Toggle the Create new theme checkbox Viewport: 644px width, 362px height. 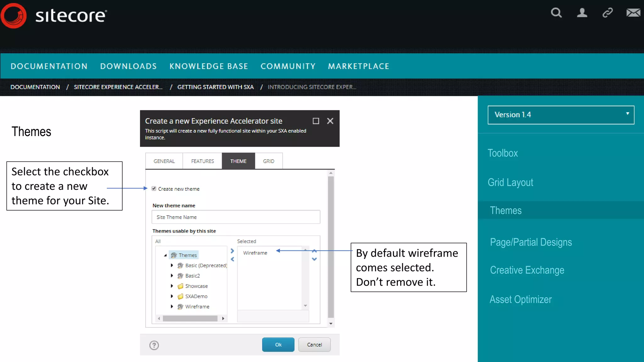point(154,189)
